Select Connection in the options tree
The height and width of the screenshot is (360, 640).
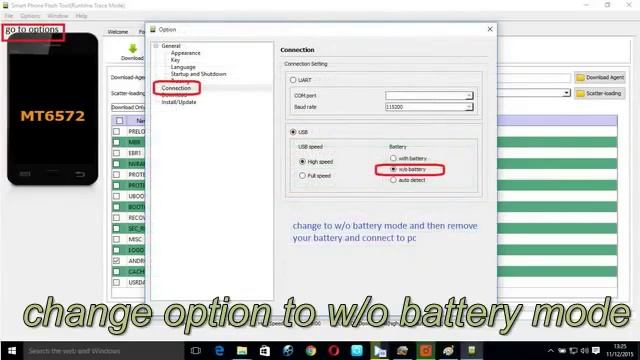[x=176, y=88]
